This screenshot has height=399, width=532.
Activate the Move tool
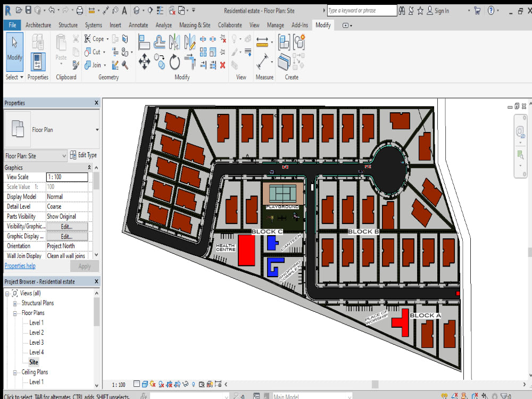(x=144, y=61)
